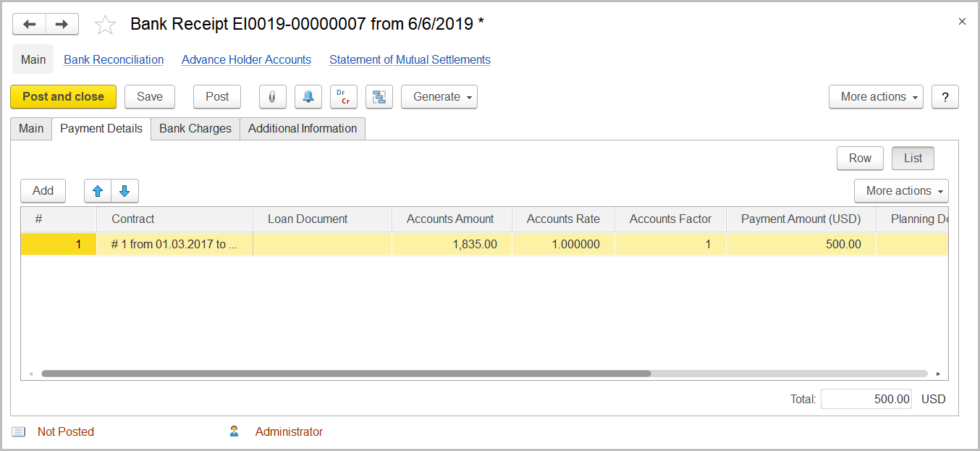Screen dimensions: 980x451
Task: Go back with the left arrow button
Action: (30, 25)
